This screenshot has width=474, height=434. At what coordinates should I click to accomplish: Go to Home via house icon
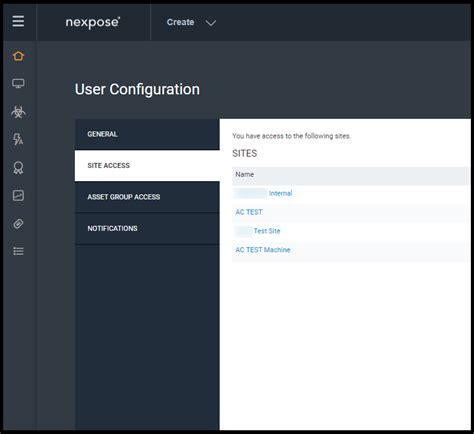tap(18, 56)
